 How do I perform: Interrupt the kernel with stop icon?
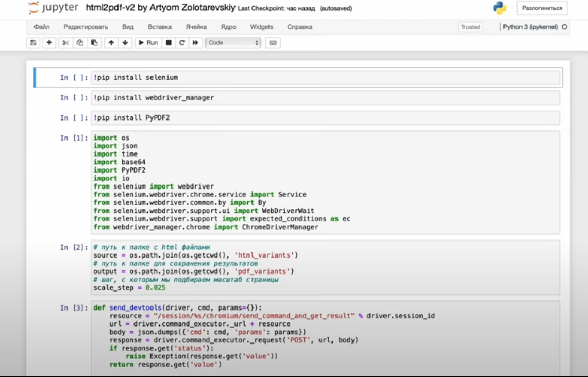(168, 43)
